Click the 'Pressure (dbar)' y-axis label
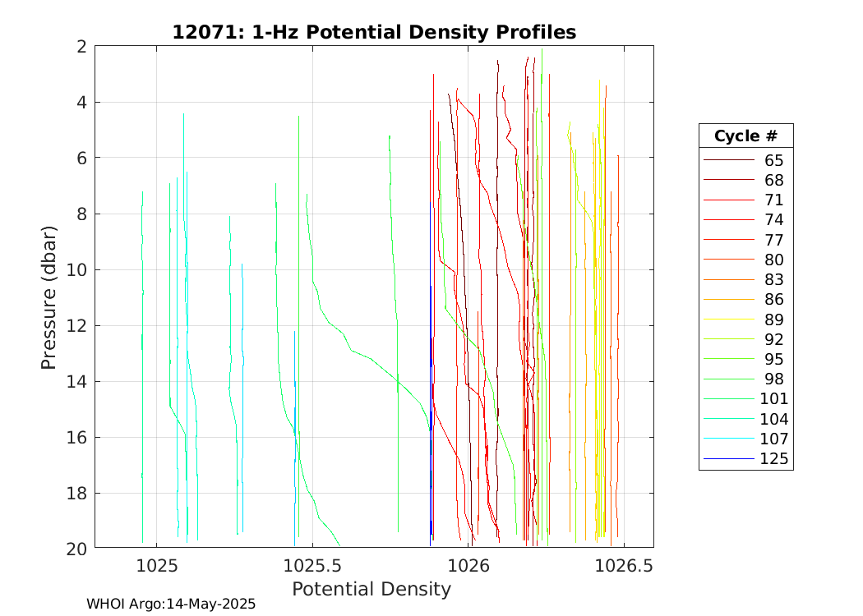863x616 pixels. [x=49, y=297]
